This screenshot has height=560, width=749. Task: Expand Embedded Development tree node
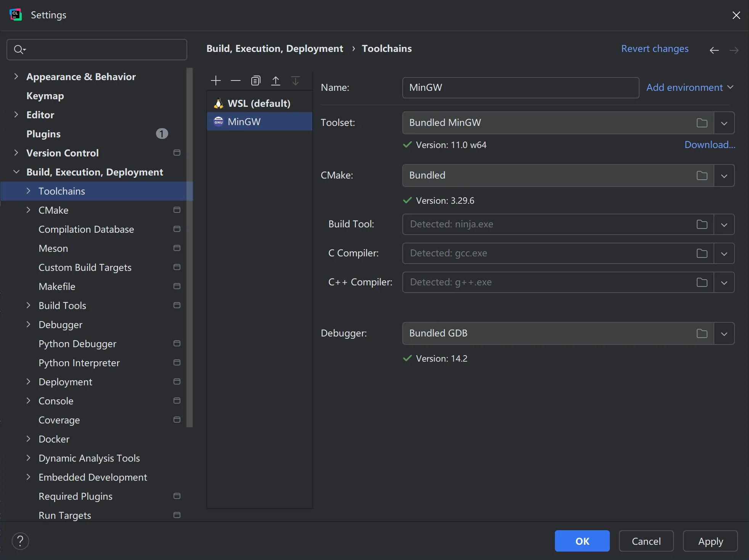pos(28,477)
